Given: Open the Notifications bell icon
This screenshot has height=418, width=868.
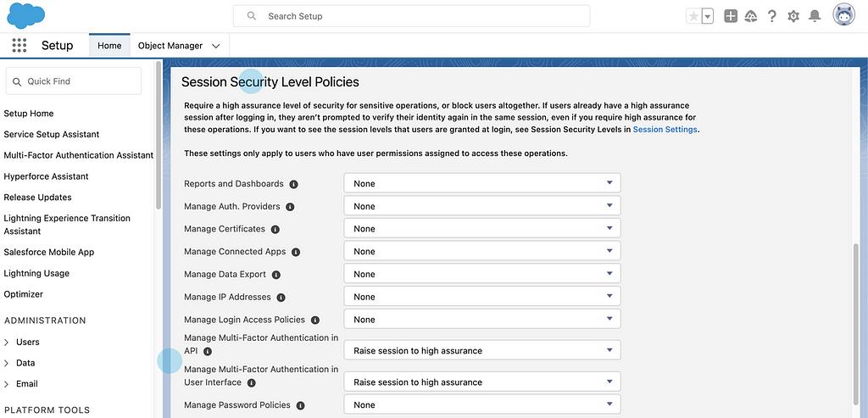Looking at the screenshot, I should pyautogui.click(x=815, y=16).
